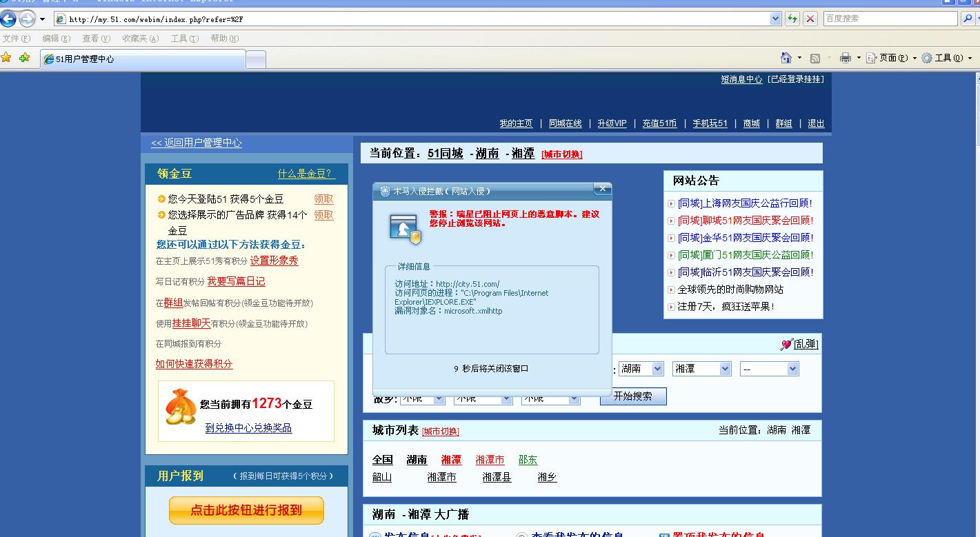Open the 到兑换中心兑换奖品 link
This screenshot has height=537, width=980.
248,428
